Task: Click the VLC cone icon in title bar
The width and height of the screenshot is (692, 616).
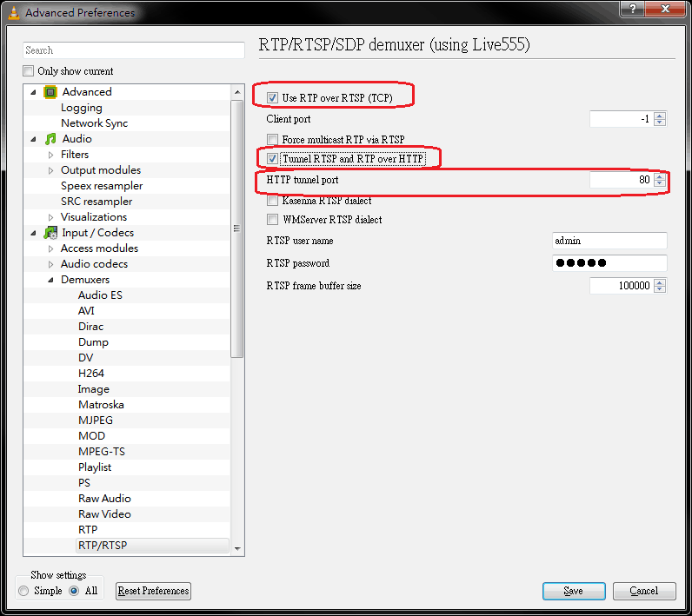Action: 14,12
